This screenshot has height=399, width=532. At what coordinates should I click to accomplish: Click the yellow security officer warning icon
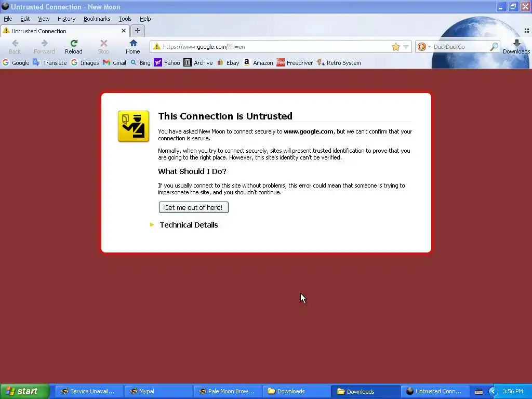click(134, 126)
